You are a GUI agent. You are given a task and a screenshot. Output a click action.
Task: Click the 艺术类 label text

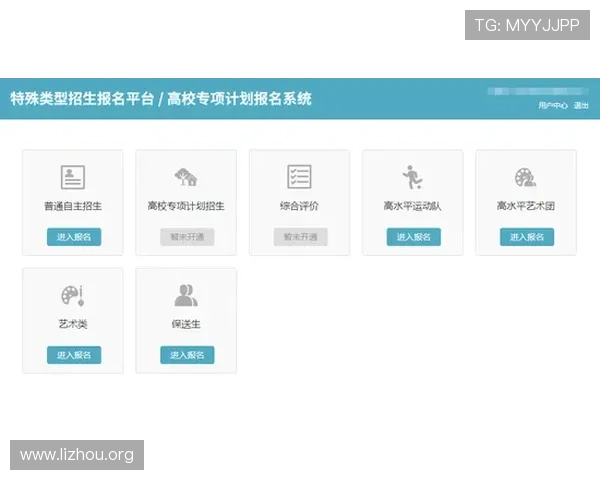coord(73,324)
